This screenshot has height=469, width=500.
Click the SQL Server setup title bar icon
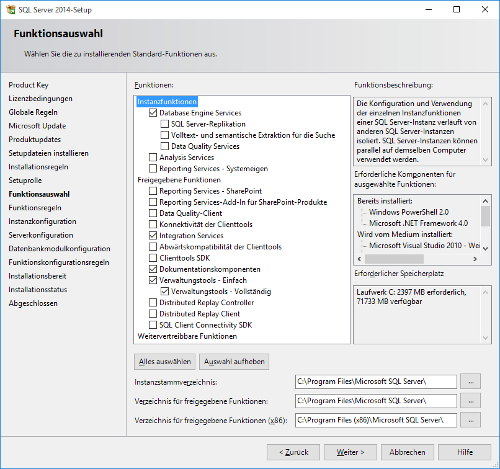tap(11, 9)
